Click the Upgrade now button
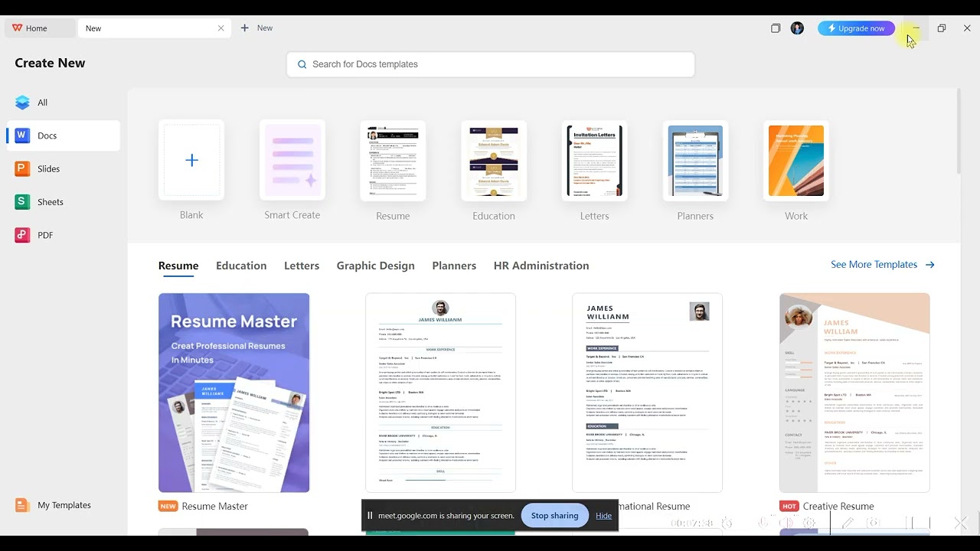 856,28
